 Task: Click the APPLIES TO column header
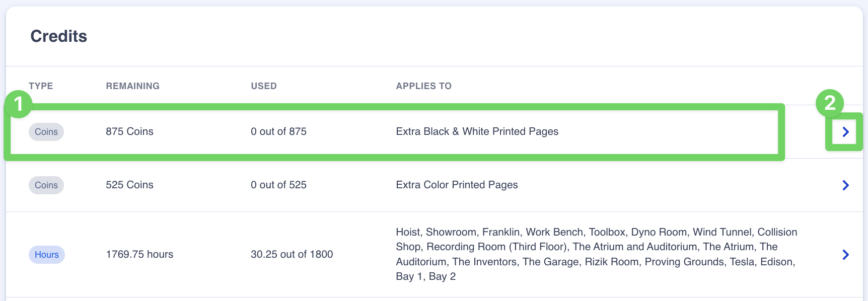click(423, 86)
